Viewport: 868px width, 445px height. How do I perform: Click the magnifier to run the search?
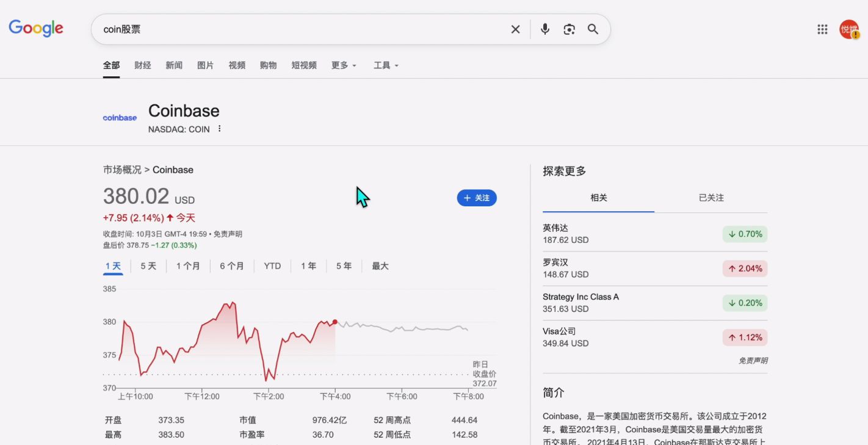point(593,29)
